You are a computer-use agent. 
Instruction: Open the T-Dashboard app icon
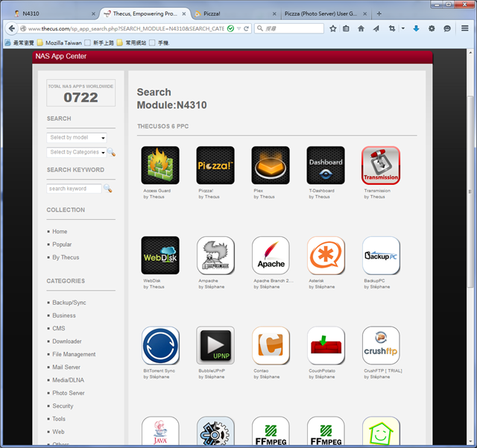tap(326, 165)
